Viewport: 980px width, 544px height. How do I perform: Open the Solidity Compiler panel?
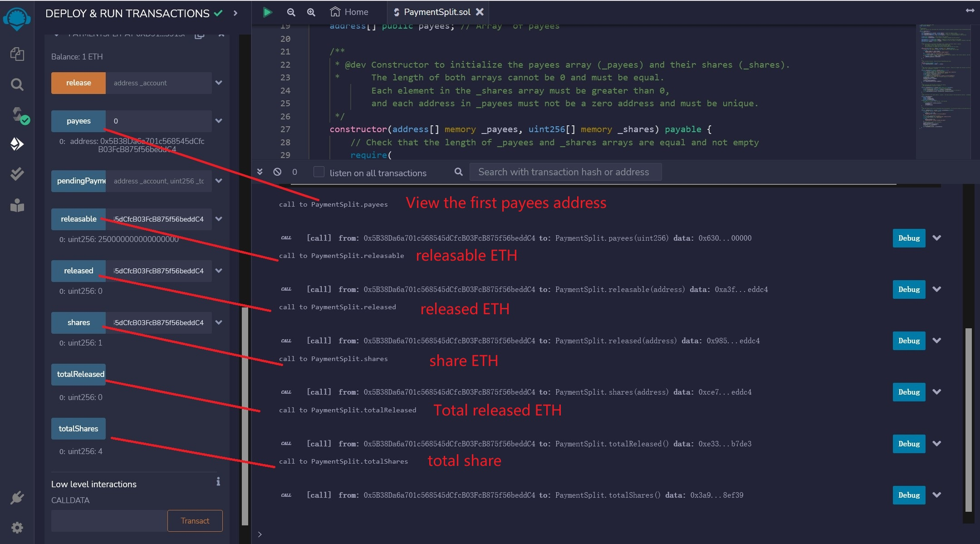click(x=17, y=114)
